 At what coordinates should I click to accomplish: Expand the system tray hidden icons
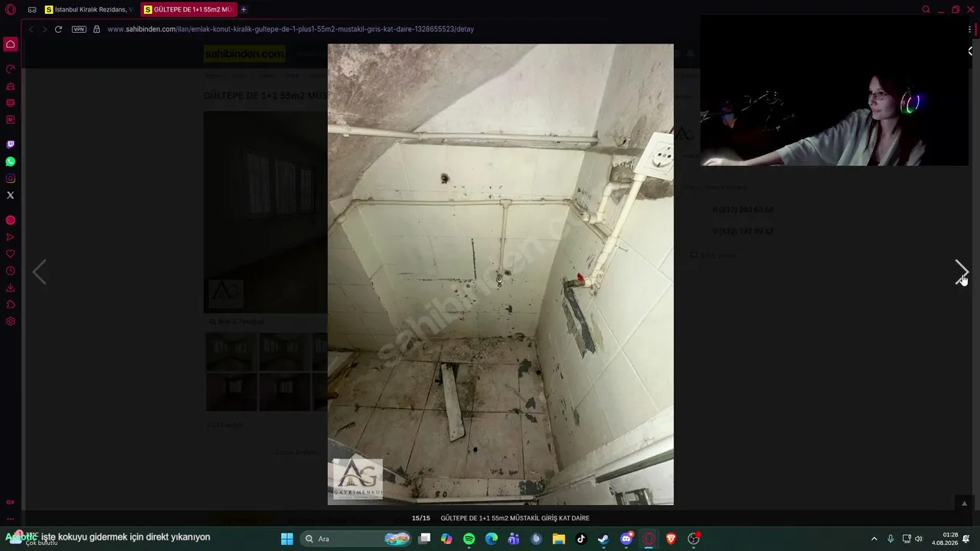[x=874, y=539]
